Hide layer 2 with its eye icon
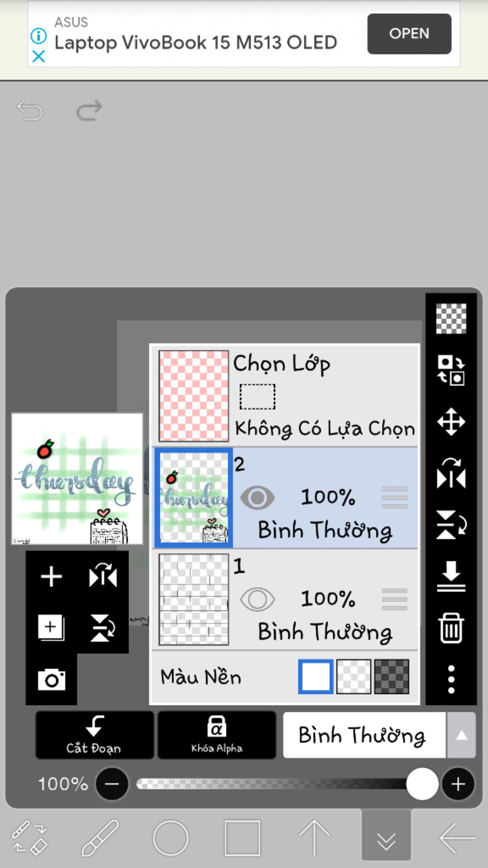Image resolution: width=488 pixels, height=868 pixels. coord(257,498)
